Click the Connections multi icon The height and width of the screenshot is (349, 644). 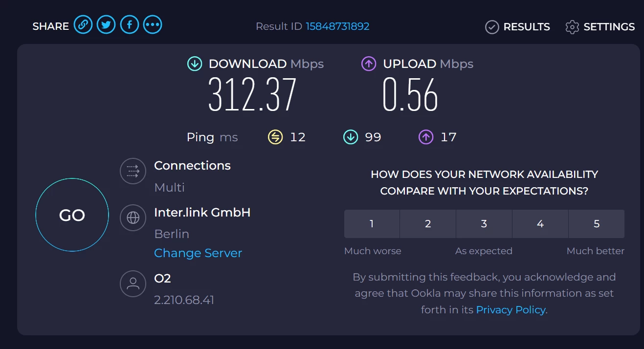tap(133, 171)
